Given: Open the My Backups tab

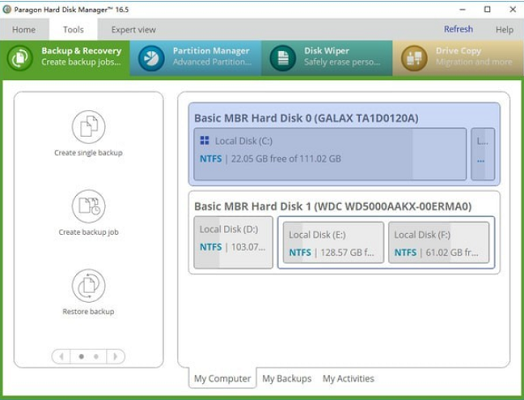Looking at the screenshot, I should tap(287, 378).
